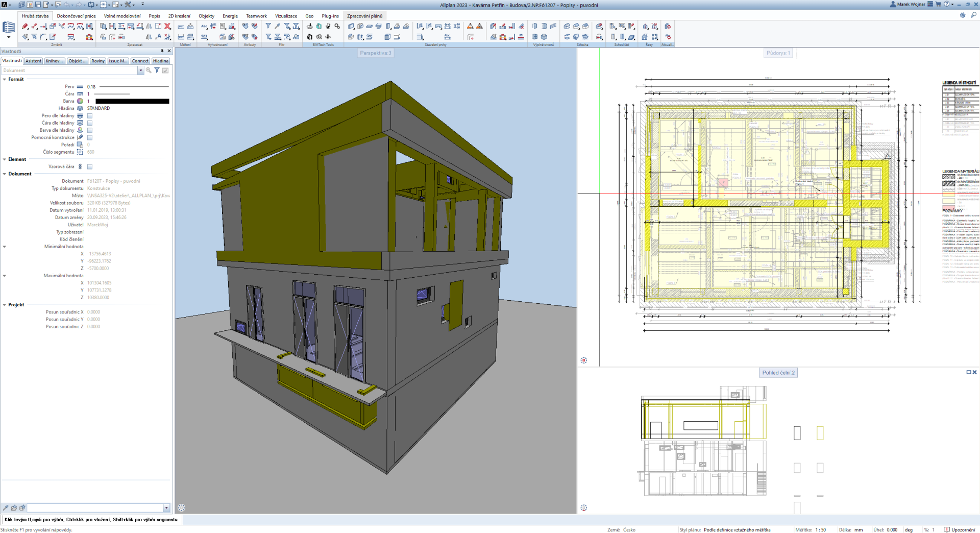Screen dimensions: 980x533
Task: Select the filter funnel icon in the Filtr group
Action: (x=268, y=26)
